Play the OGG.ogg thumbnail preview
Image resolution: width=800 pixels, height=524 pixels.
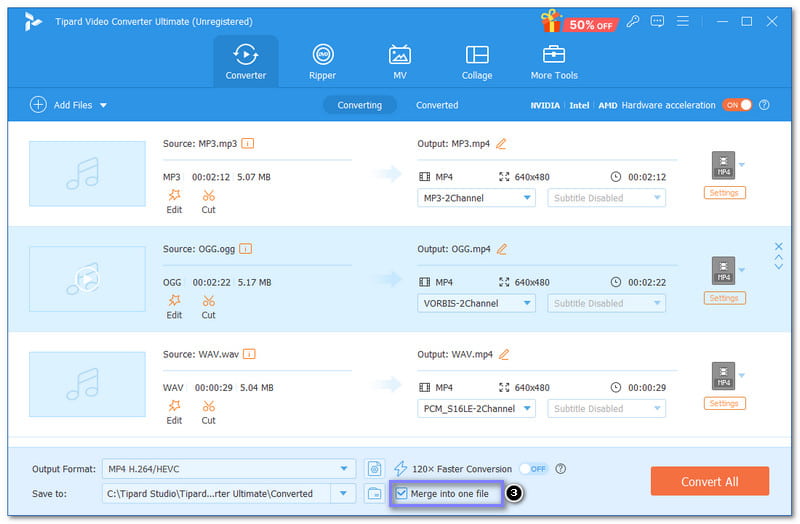87,279
